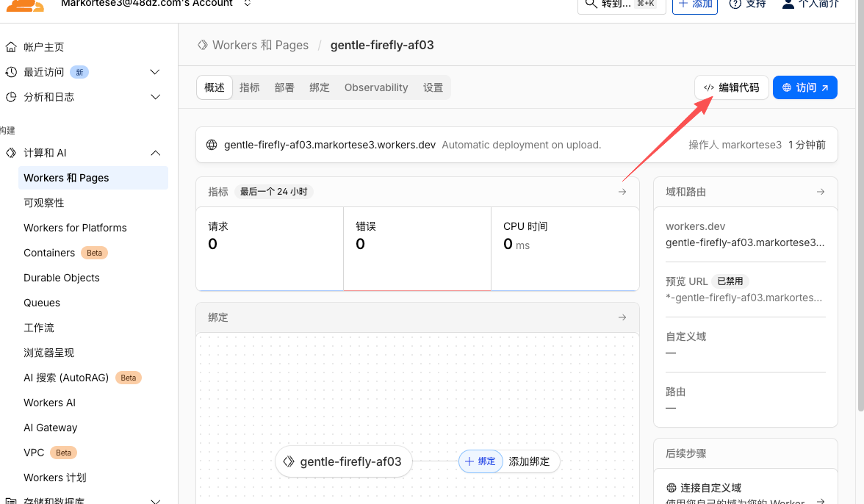Click the 分析和日志 chart icon
The height and width of the screenshot is (504, 864).
click(x=11, y=97)
